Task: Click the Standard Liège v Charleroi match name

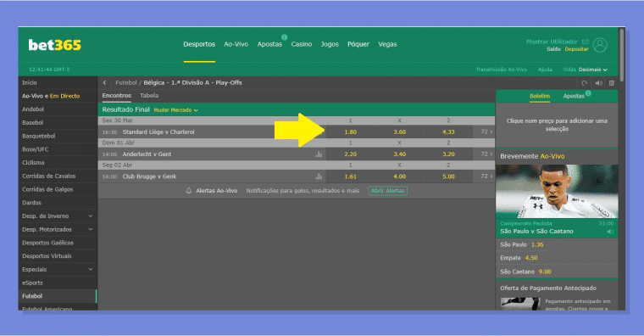Action: pos(158,132)
